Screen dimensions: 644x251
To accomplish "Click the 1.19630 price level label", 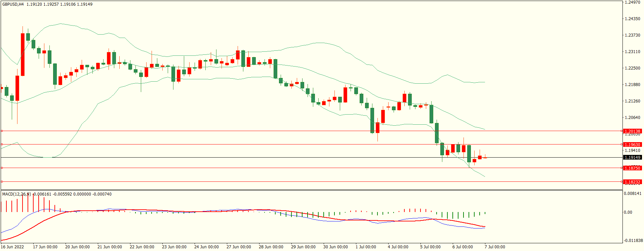I will pos(633,144).
